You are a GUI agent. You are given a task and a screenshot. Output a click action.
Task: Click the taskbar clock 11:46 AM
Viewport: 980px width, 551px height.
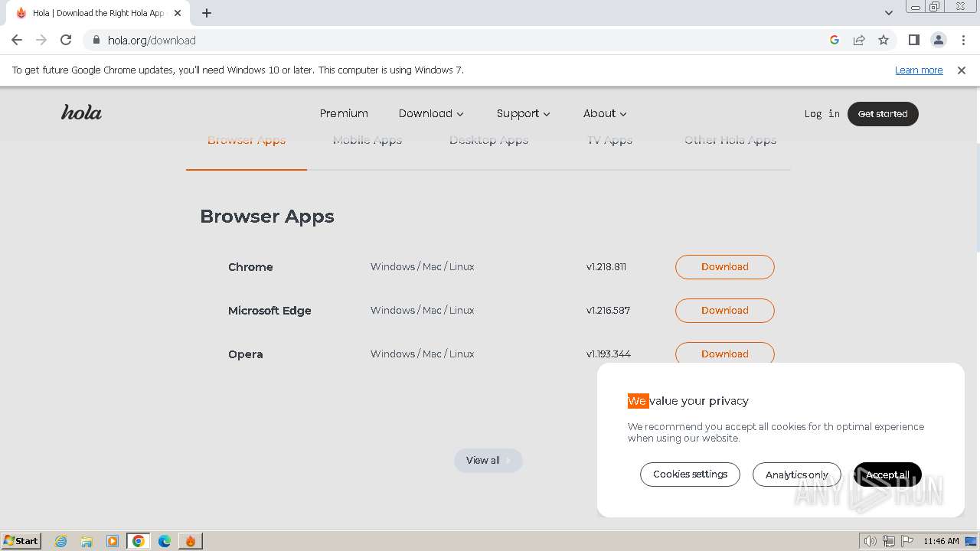941,541
